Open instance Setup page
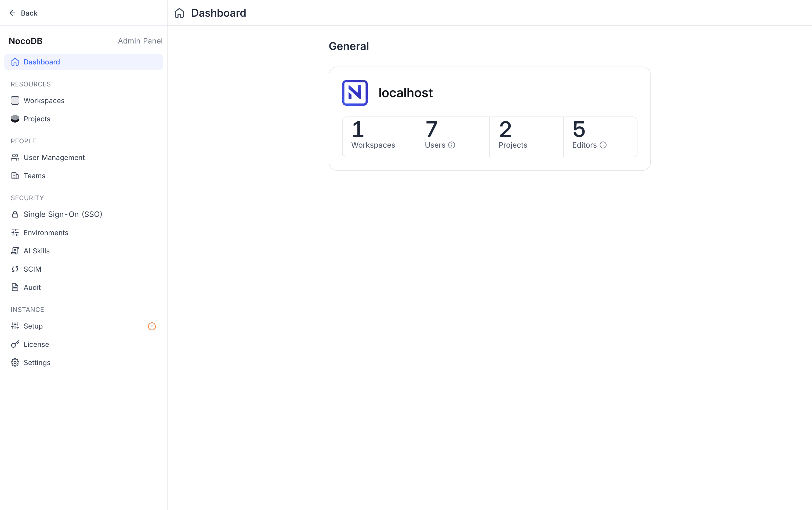This screenshot has height=510, width=812. [83, 326]
